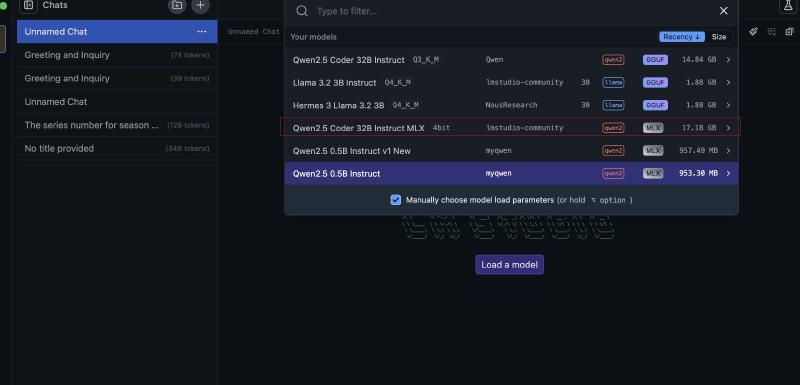The width and height of the screenshot is (800, 385).
Task: Click the chat bubble icon near top right
Action: (771, 32)
